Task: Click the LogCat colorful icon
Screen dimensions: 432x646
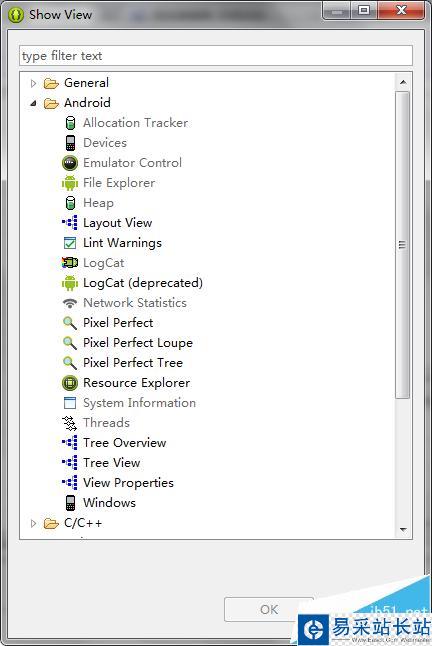Action: pos(70,263)
